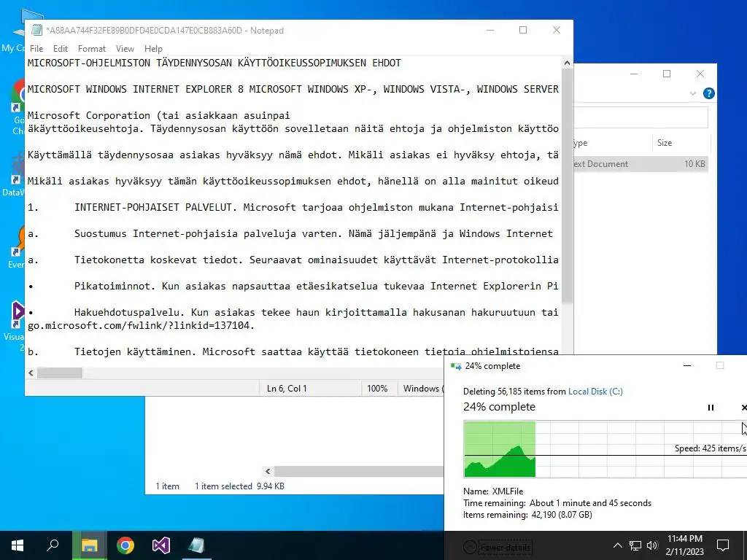Open the Local Disk (C:) link
Viewport: 747px width, 560px height.
pos(595,392)
